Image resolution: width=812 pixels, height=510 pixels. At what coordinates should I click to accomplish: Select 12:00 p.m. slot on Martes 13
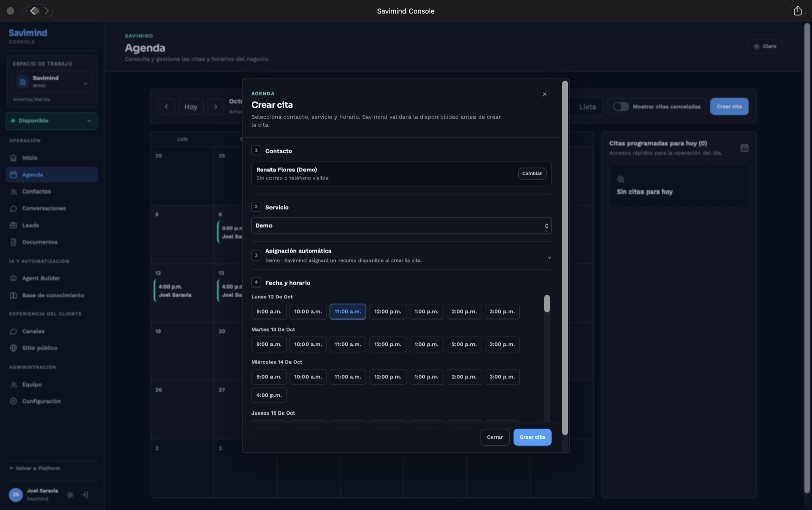click(x=388, y=344)
